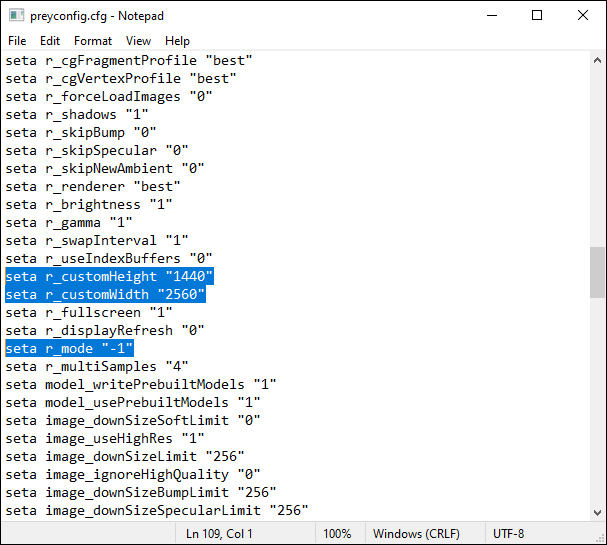Click UTF-8 encoding in status bar
Screen dimensions: 607x545
click(x=508, y=534)
